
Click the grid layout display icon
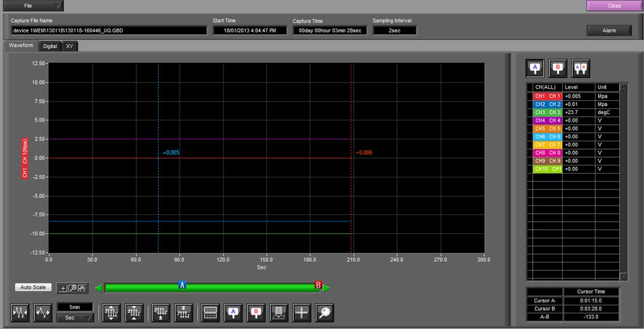click(x=210, y=313)
